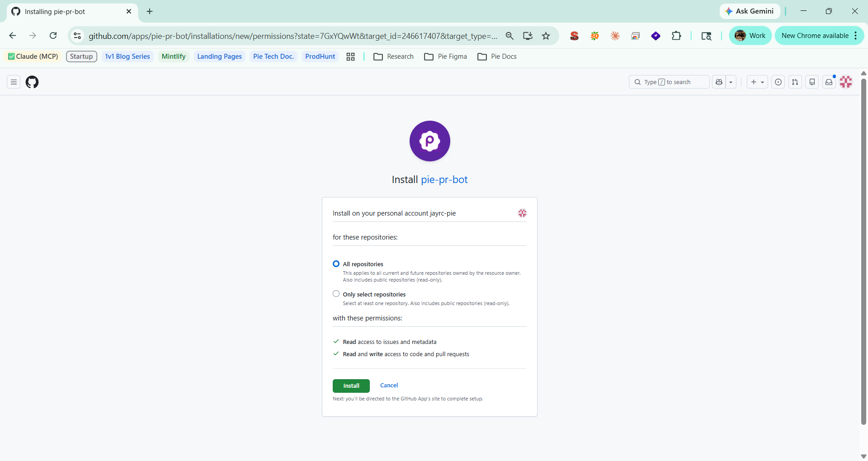Click the page vertical scrollbar thumb
Image resolution: width=868 pixels, height=461 pixels.
(863, 251)
